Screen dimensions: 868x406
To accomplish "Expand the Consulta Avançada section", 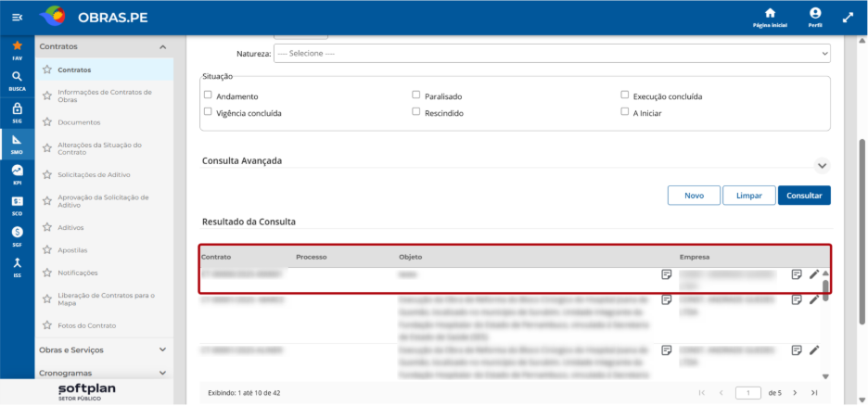I will pos(822,165).
